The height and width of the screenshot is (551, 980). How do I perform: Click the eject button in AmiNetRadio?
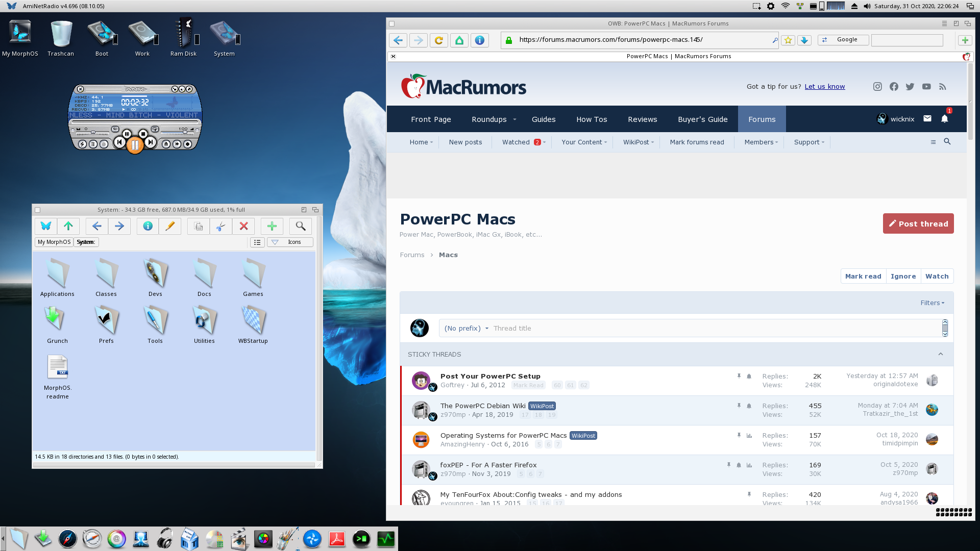(166, 144)
